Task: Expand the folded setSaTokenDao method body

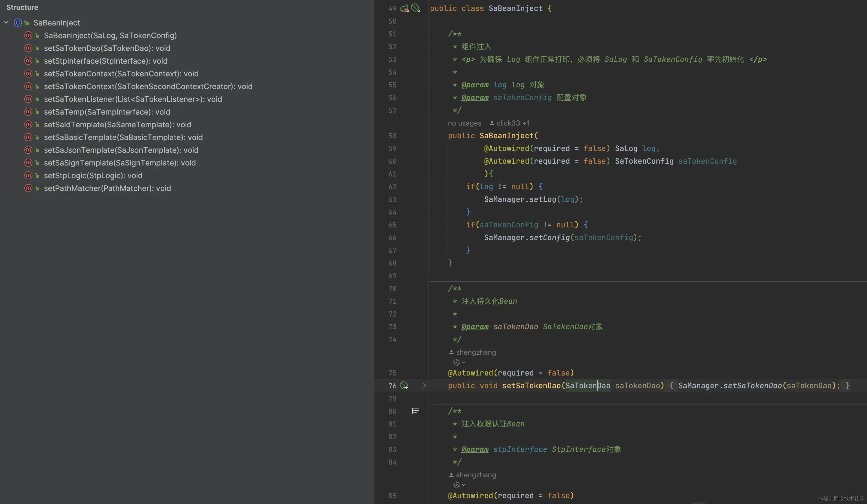Action: point(424,386)
